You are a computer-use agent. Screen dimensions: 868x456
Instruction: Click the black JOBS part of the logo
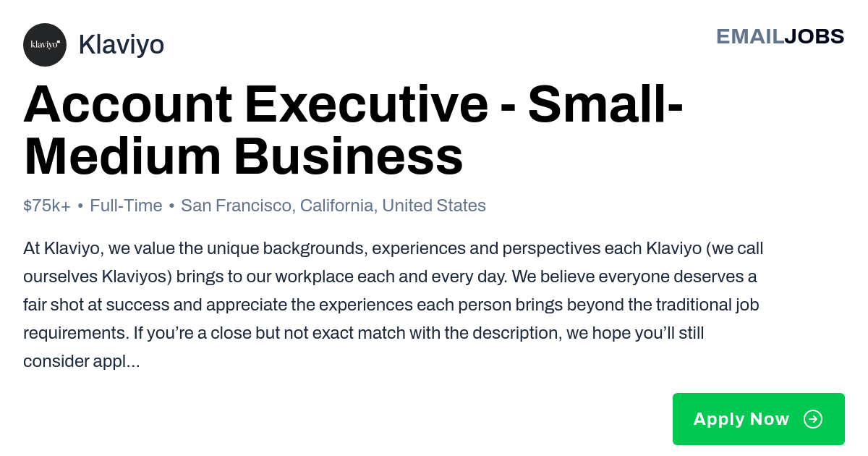(x=814, y=36)
